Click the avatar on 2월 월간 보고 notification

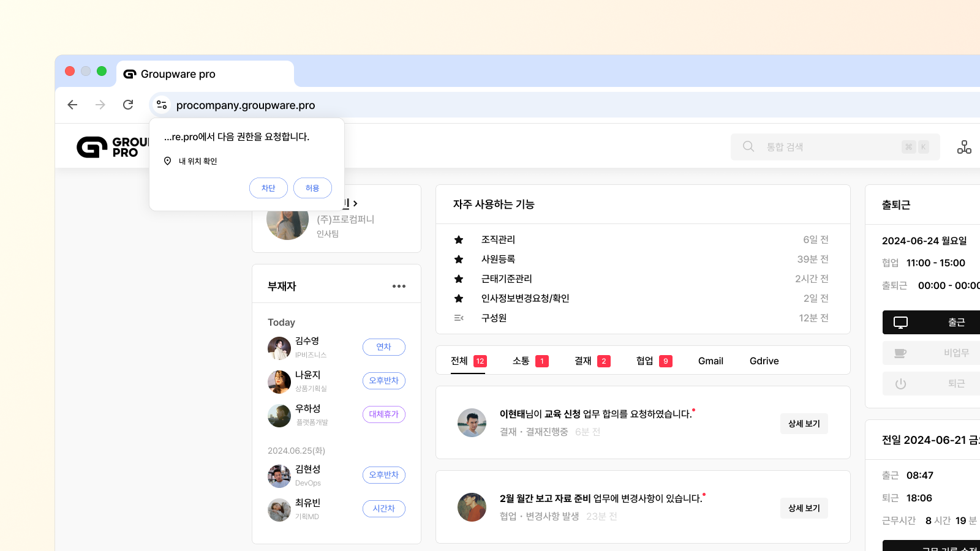472,508
